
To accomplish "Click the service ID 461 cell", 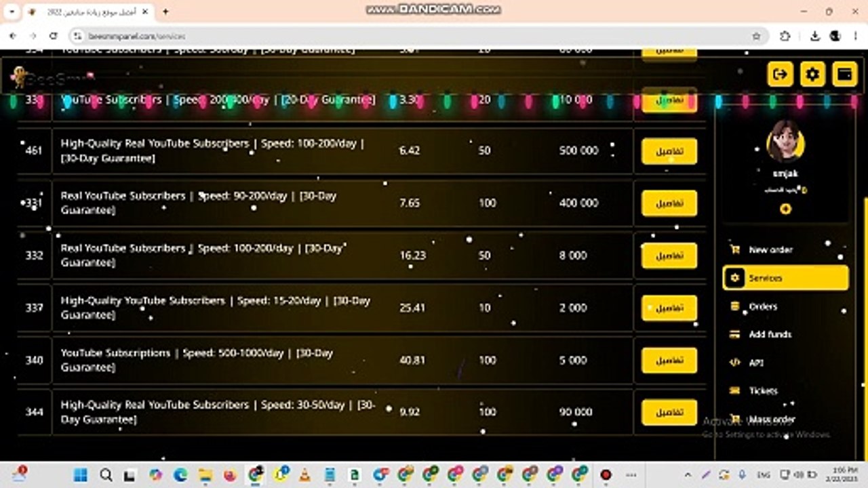I will (x=34, y=150).
